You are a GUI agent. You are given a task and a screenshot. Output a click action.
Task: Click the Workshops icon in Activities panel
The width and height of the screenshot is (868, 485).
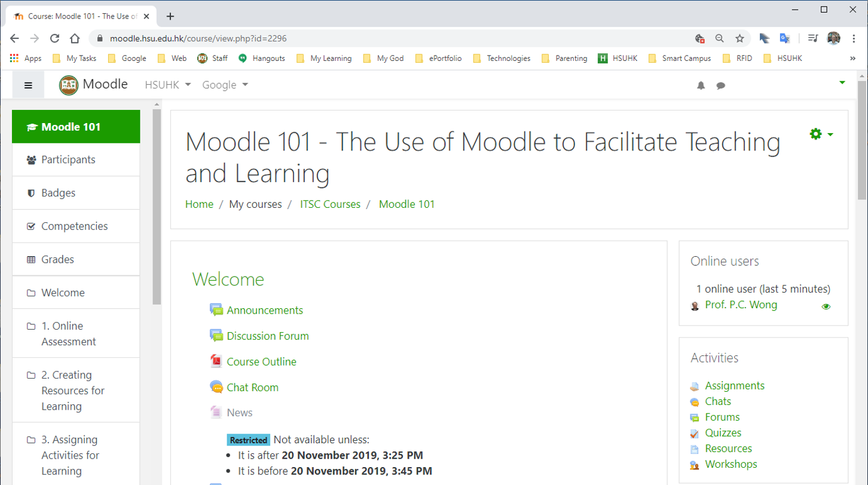pos(695,464)
